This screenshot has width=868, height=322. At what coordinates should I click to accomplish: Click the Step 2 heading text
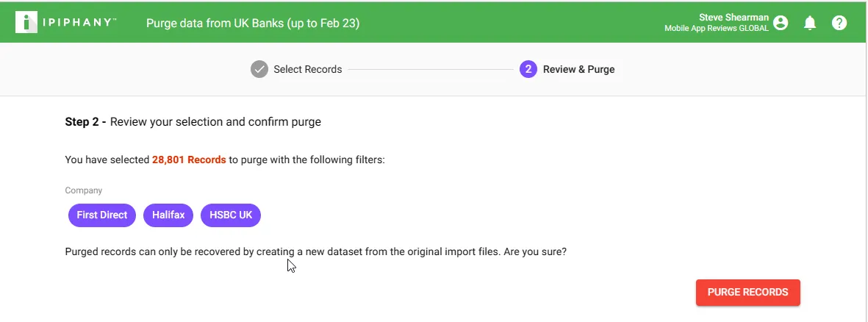tap(193, 122)
